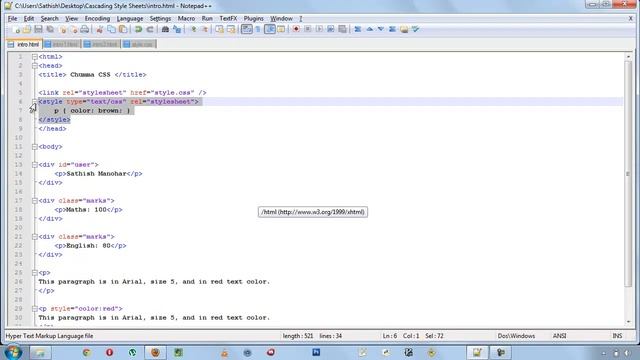Click the link rel="stylesheet" code line
640x360 pixels.
coord(122,93)
